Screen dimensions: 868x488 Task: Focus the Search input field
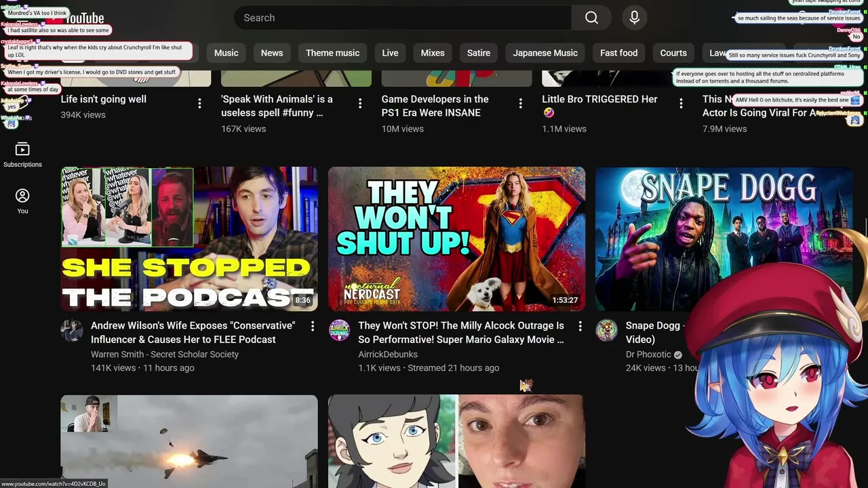pos(403,18)
